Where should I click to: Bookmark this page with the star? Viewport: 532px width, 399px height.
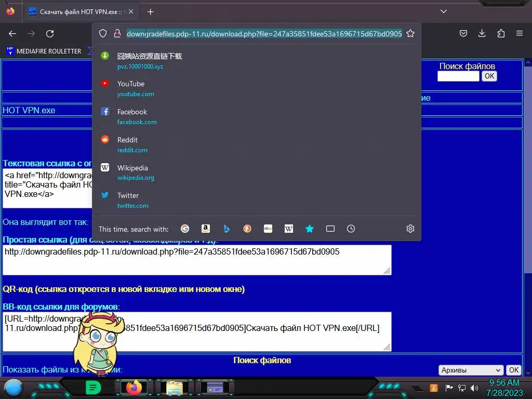pos(410,33)
